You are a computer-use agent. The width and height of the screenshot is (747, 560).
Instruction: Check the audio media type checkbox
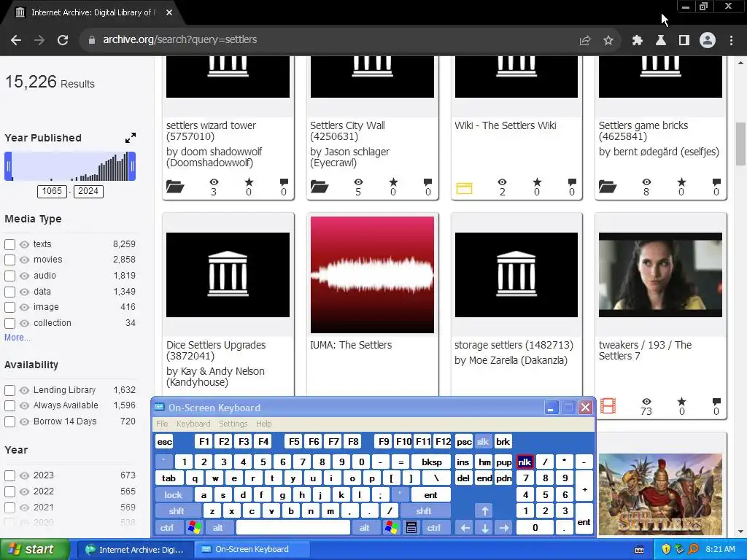pos(9,276)
